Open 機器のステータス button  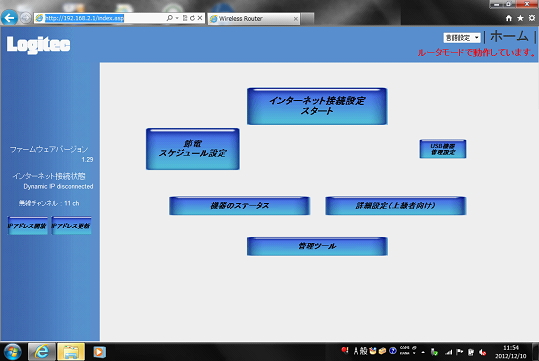pos(240,206)
